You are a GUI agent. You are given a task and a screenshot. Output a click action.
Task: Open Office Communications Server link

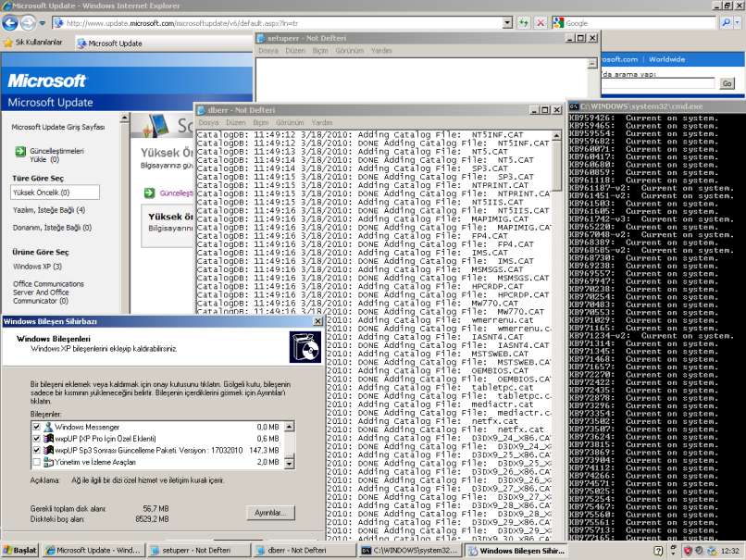(x=48, y=292)
